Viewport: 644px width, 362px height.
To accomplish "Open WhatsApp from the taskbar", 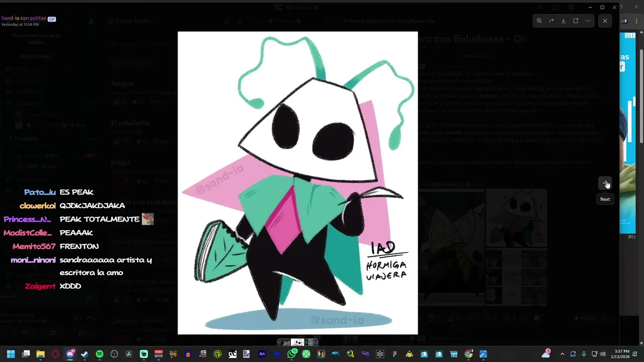I will pos(291,354).
